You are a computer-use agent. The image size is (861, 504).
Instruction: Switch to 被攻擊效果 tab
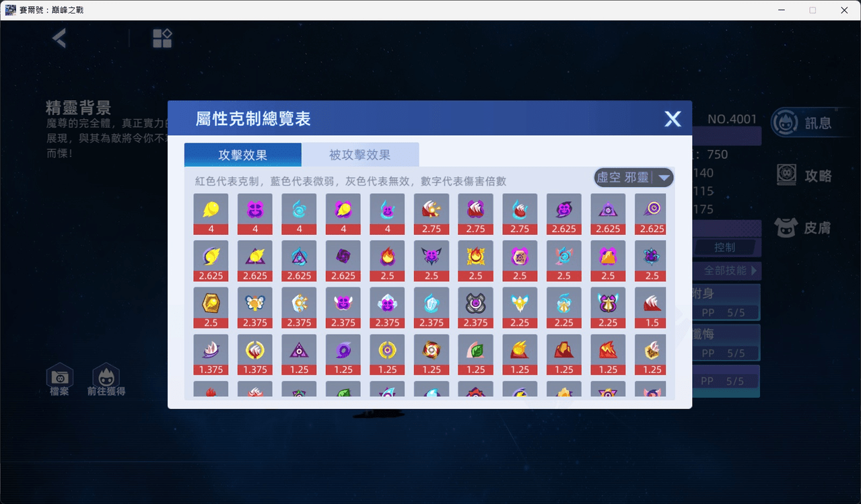(x=360, y=155)
